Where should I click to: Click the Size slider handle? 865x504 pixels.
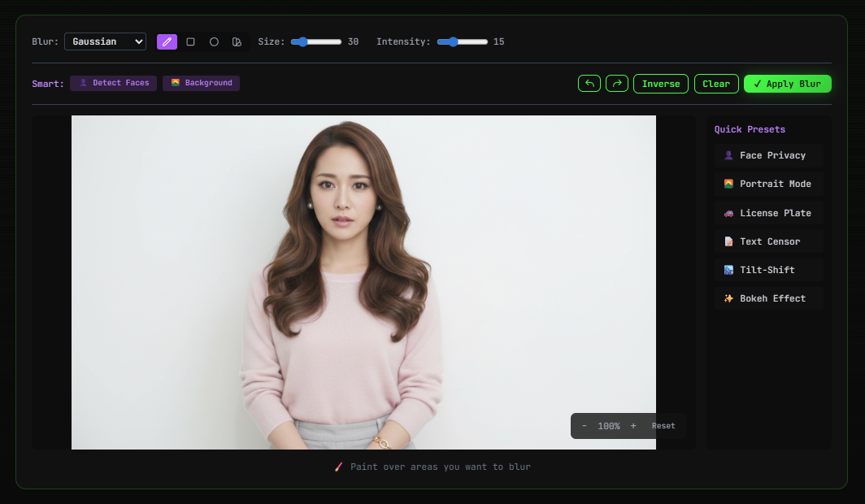point(302,41)
